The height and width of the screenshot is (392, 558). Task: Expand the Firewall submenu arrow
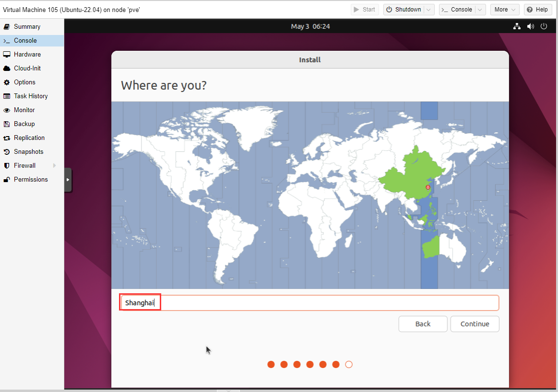tap(54, 166)
